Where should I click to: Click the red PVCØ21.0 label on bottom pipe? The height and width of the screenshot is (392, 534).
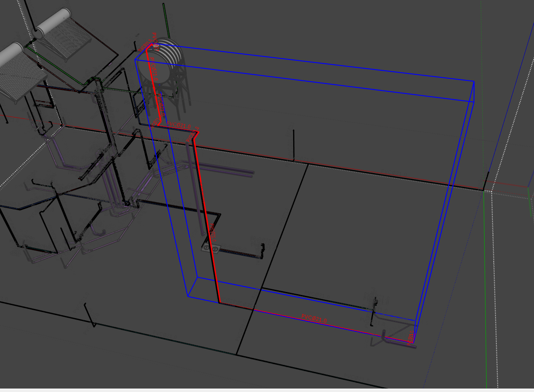[314, 319]
